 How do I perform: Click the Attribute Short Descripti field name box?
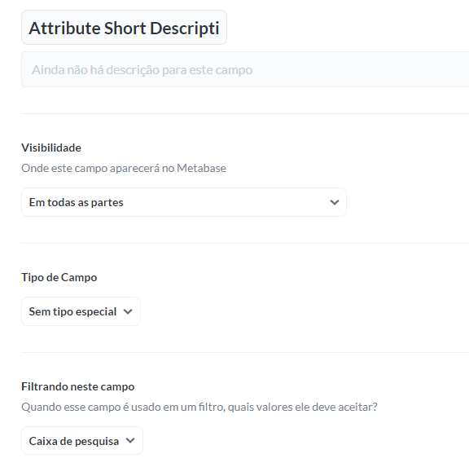point(124,28)
